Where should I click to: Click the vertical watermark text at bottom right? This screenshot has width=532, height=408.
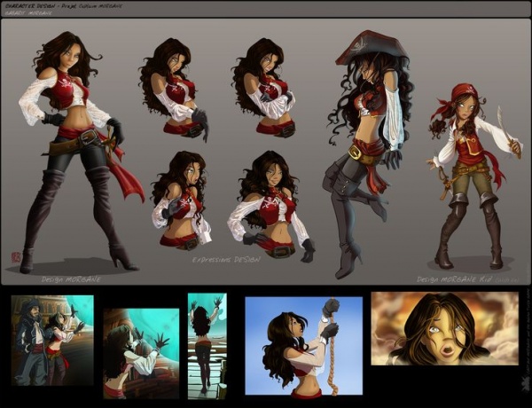tap(525, 355)
